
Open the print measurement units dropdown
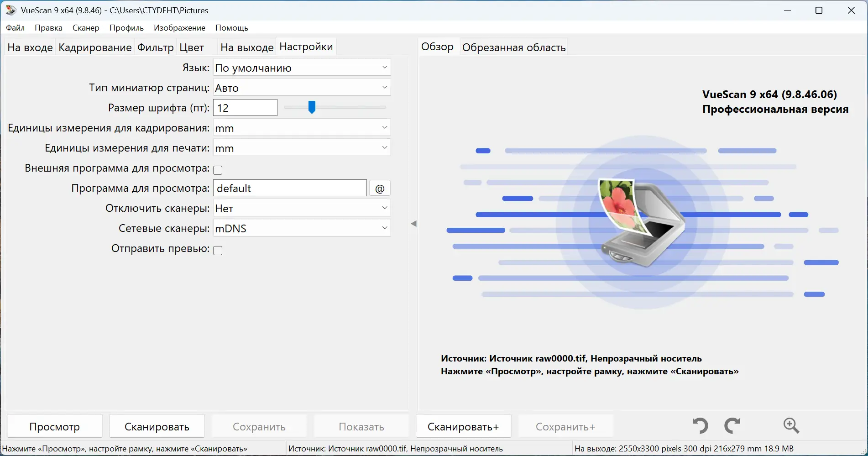(x=302, y=148)
